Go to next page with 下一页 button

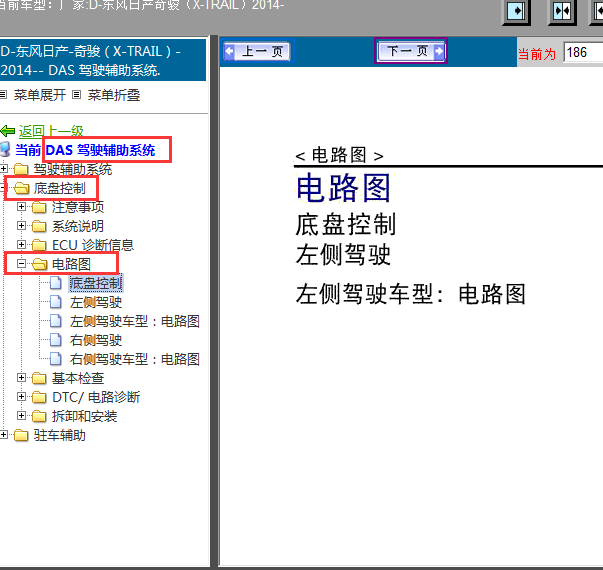coord(411,51)
